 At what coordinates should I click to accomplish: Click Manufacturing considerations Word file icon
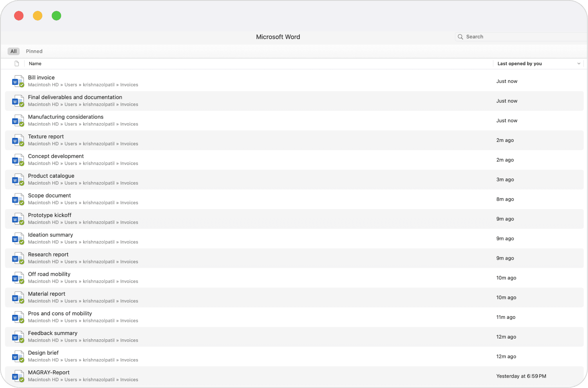click(18, 121)
